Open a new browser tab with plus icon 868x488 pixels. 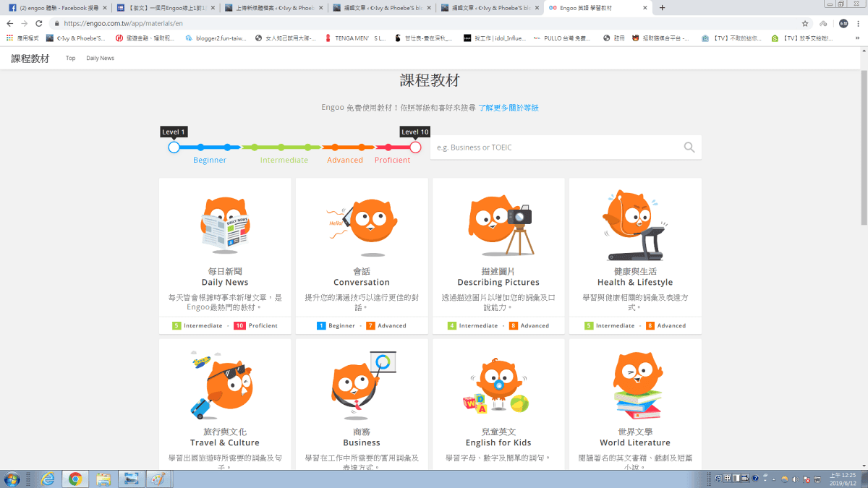coord(662,8)
